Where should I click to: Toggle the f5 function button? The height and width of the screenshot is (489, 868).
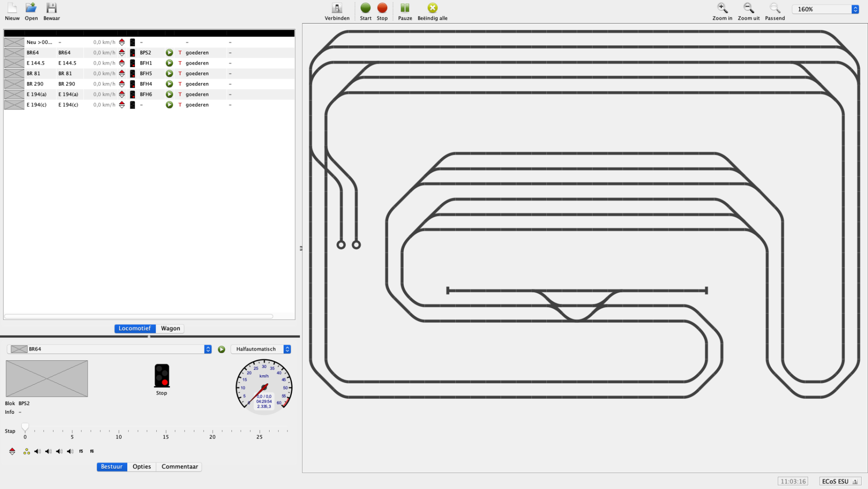[81, 451]
